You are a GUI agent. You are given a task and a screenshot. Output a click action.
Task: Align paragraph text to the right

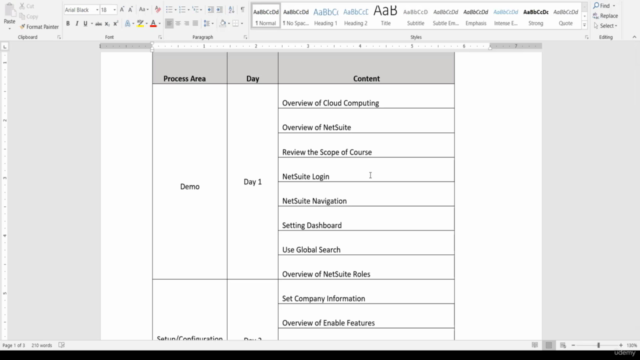click(187, 24)
